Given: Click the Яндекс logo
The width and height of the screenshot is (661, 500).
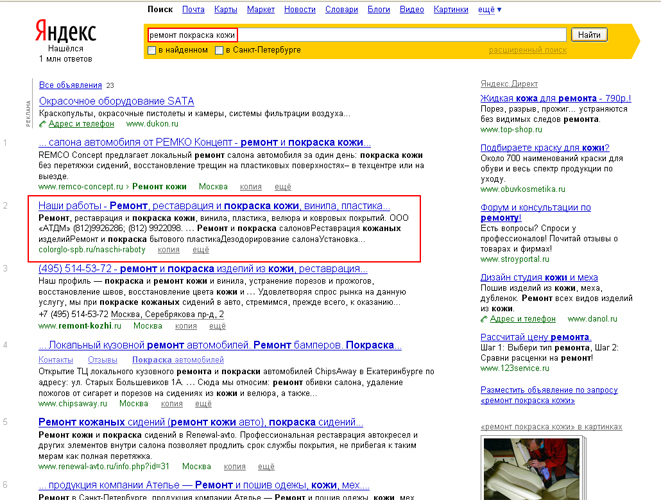Looking at the screenshot, I should [65, 31].
